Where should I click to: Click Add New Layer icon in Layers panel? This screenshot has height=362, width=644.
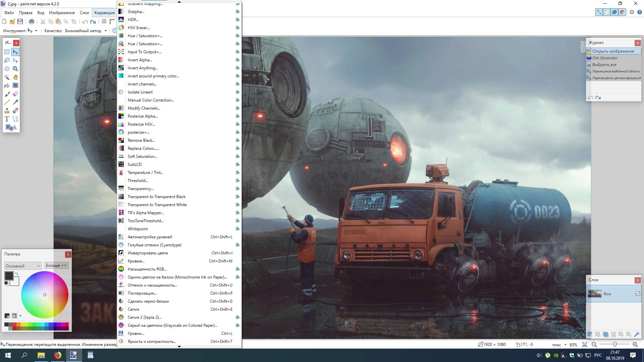pos(590,335)
